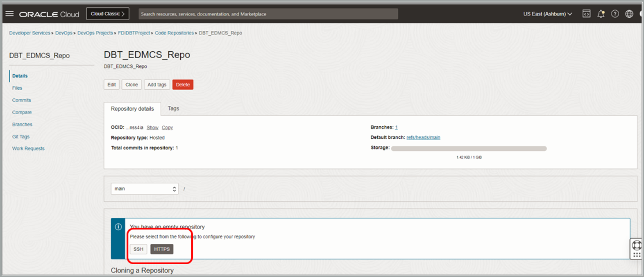This screenshot has width=644, height=277.
Task: Open the help question mark icon
Action: coord(615,14)
